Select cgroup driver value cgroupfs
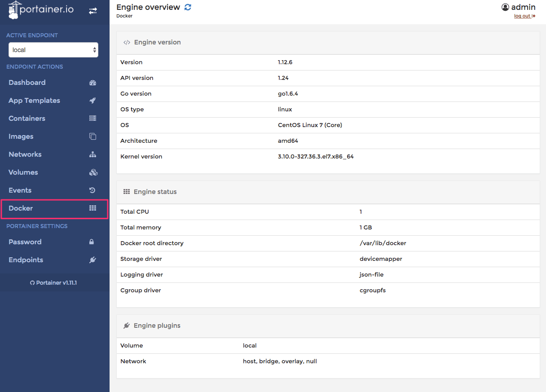Screen dimensions: 546x392 click(372, 291)
